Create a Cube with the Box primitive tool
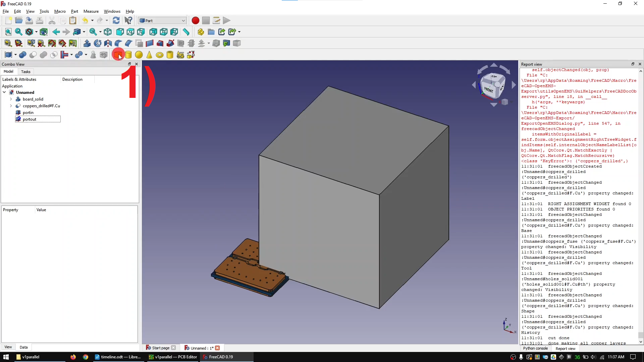Viewport: 644px width, 362px height. [118, 55]
